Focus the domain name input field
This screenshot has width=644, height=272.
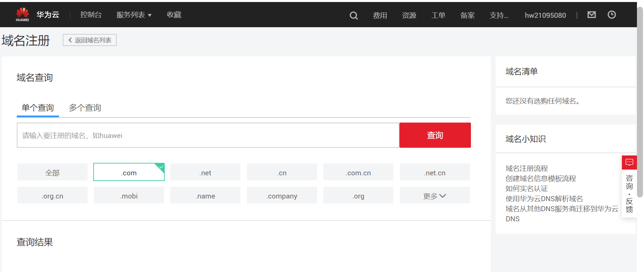pos(208,135)
